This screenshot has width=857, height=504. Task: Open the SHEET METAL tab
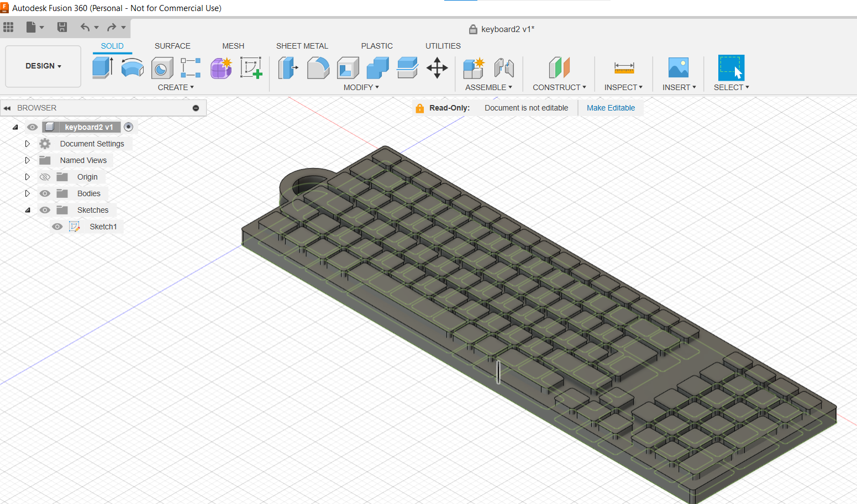pos(302,46)
